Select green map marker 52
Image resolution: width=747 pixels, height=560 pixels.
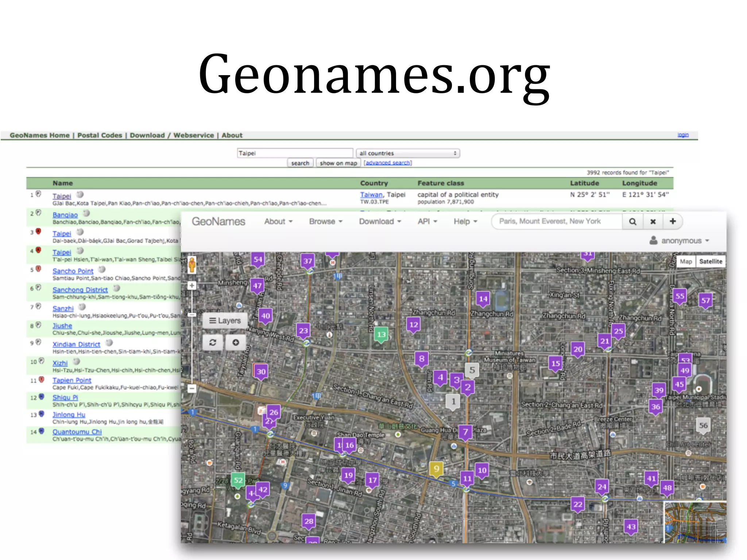point(238,481)
